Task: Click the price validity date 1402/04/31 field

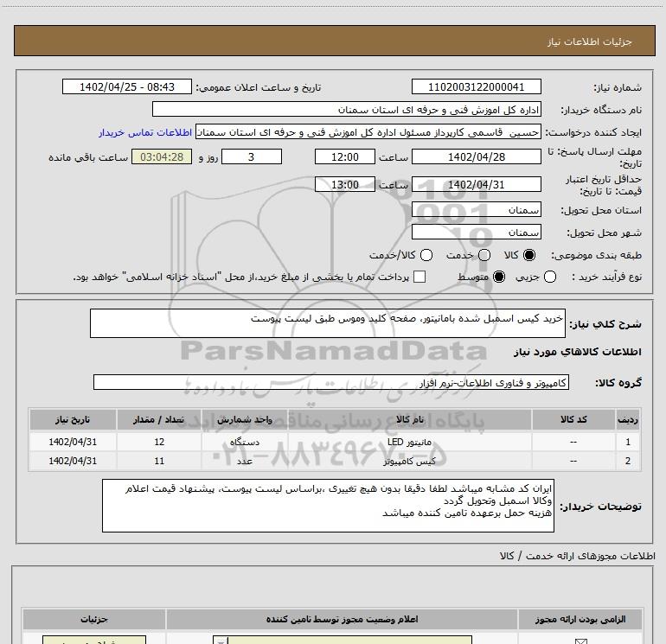Action: click(476, 184)
